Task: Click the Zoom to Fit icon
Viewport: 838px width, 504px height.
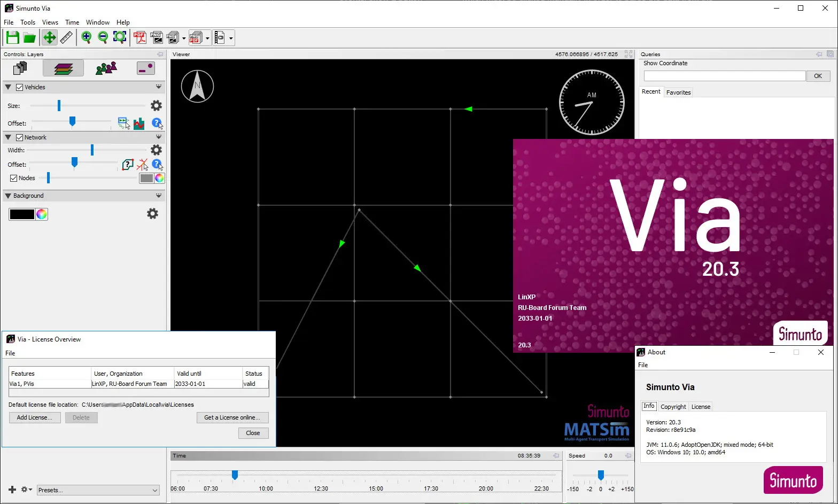Action: (x=120, y=37)
